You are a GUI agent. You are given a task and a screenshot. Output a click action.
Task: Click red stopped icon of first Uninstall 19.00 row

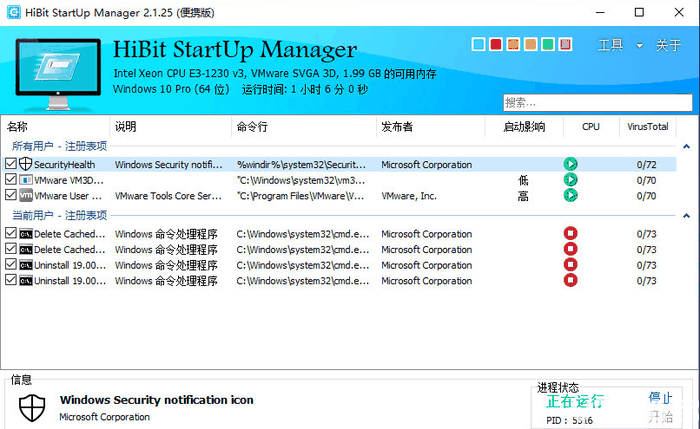pyautogui.click(x=570, y=264)
